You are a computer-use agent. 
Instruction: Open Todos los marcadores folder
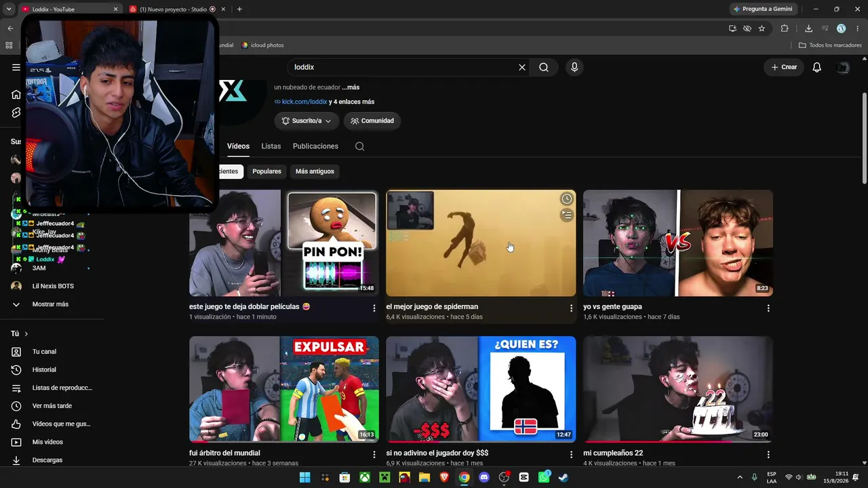coord(830,45)
